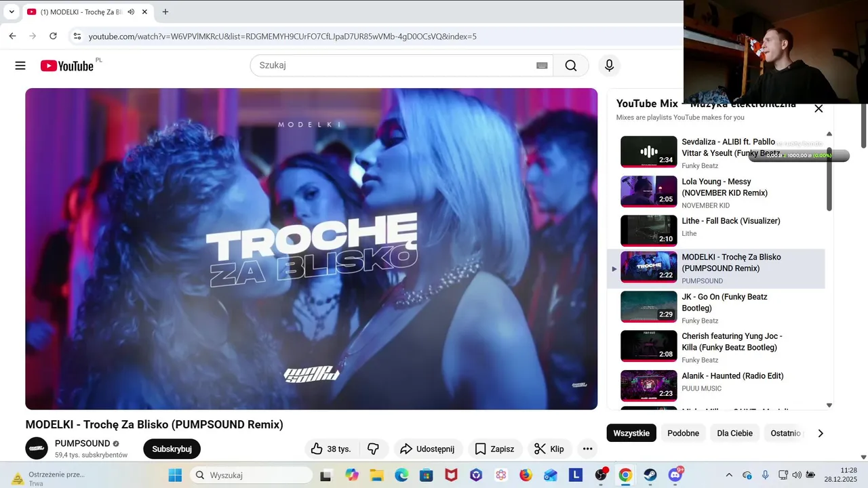Select Cherish featuring Yung Joc - Killa
The image size is (868, 488).
(x=715, y=346)
